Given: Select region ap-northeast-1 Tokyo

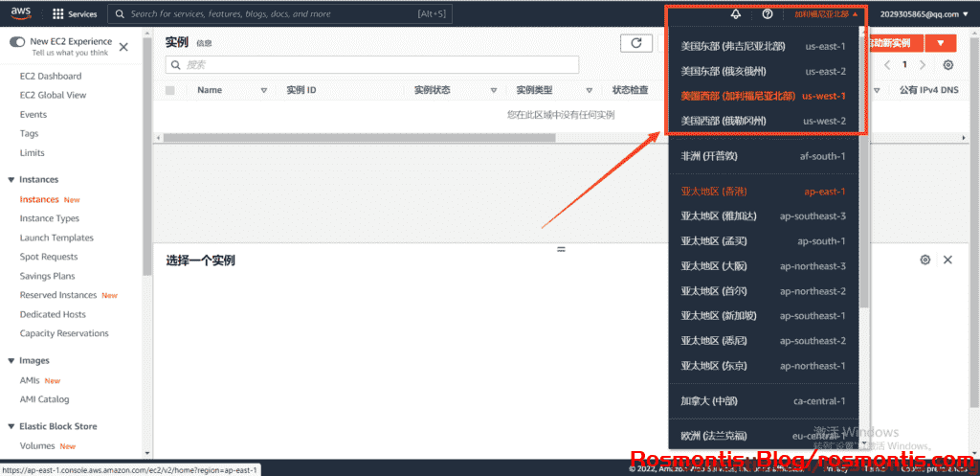Looking at the screenshot, I should (x=763, y=366).
